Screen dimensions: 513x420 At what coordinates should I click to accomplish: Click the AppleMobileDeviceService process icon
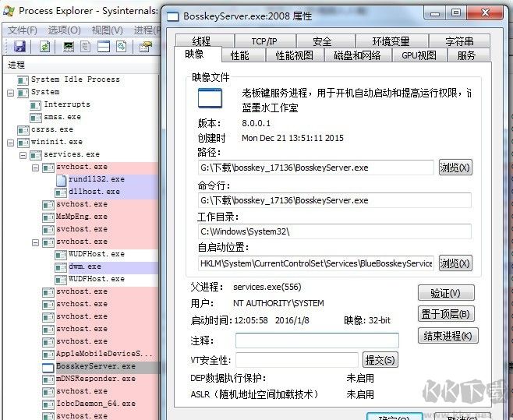click(x=48, y=355)
